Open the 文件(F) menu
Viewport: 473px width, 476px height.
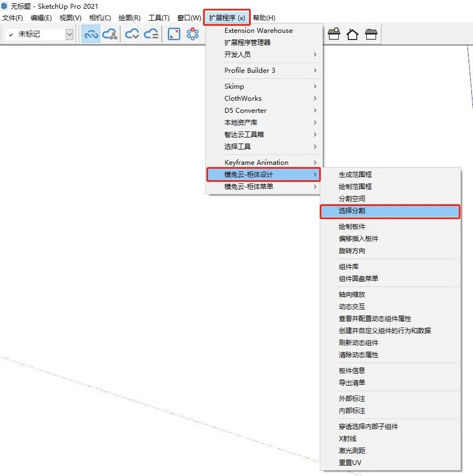click(x=13, y=18)
